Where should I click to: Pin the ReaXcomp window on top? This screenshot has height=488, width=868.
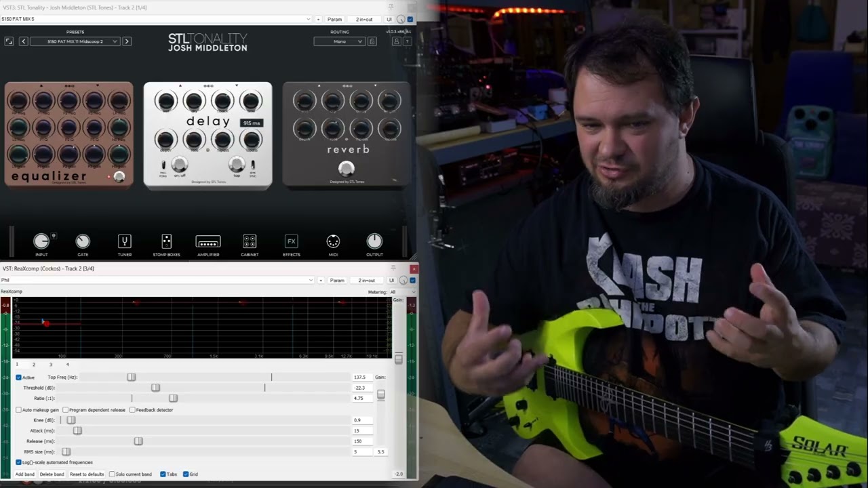[x=393, y=268]
